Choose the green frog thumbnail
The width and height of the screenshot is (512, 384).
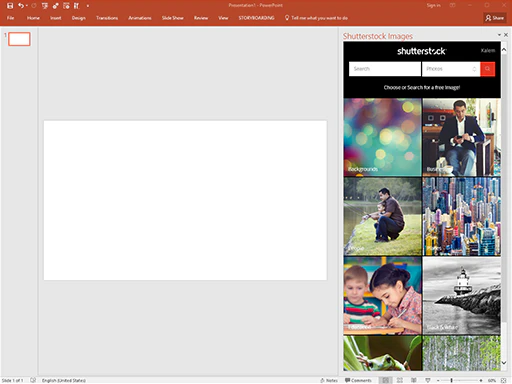(383, 353)
